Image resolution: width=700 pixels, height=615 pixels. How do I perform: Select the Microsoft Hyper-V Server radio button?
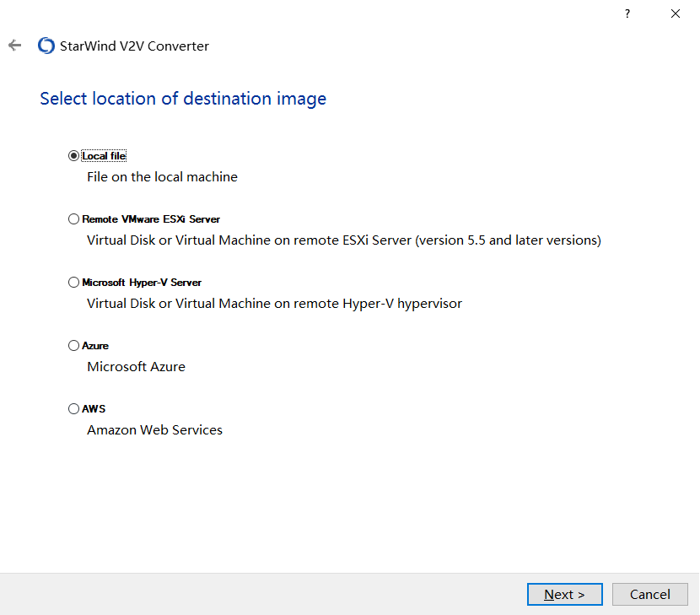[x=73, y=283]
